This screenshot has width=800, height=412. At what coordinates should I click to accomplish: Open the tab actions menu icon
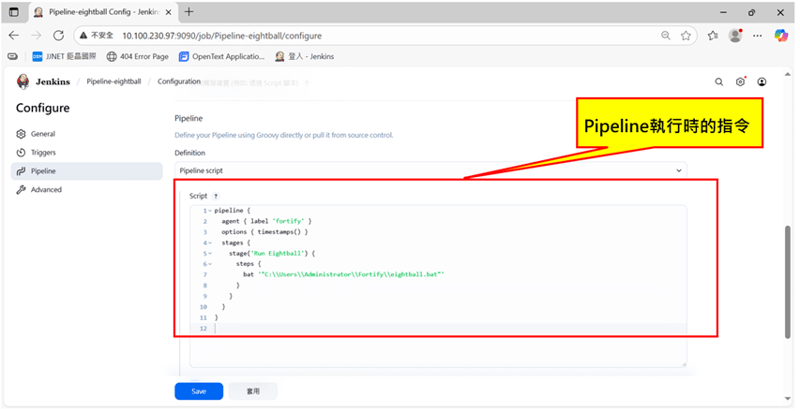pyautogui.click(x=14, y=12)
